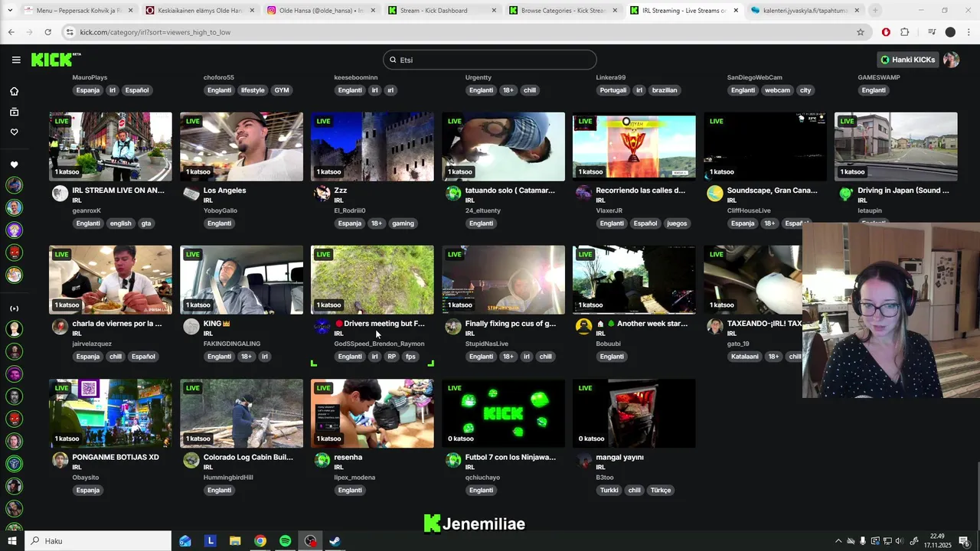Screen dimensions: 980x551
Task: Click the gaming tag under El_Rodriii0
Action: coord(403,223)
